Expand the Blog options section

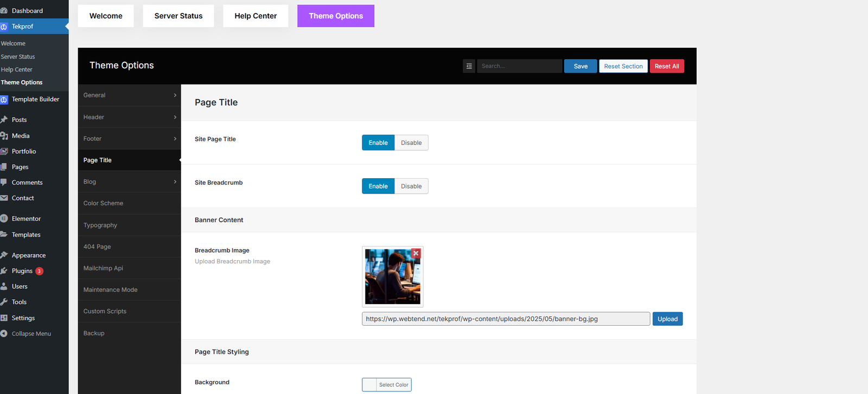point(129,182)
